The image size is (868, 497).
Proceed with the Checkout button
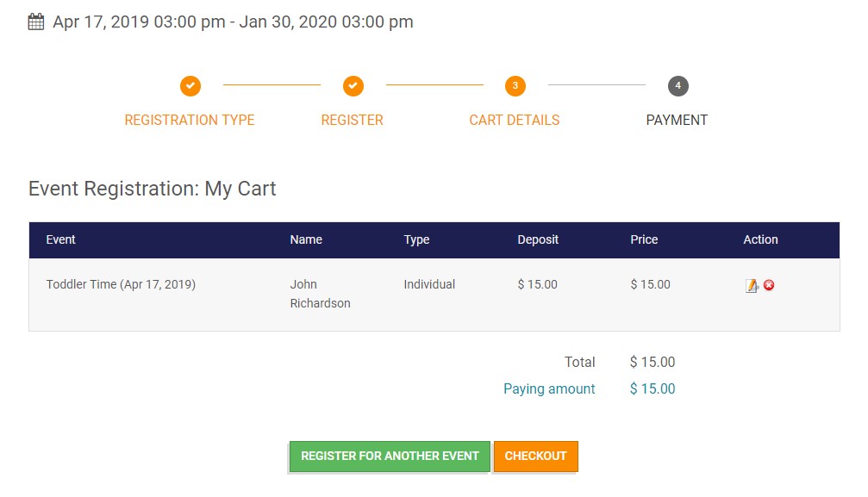[x=535, y=456]
